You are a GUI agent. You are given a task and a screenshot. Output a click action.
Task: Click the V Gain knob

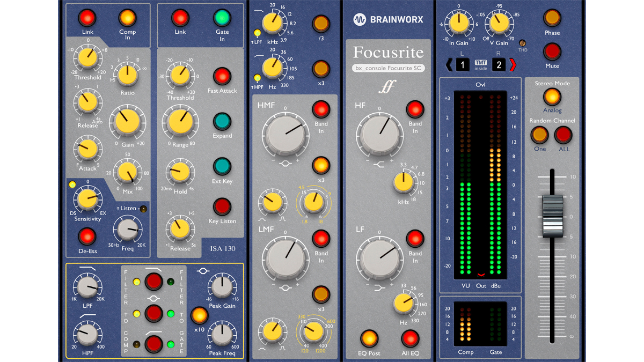[x=499, y=24]
